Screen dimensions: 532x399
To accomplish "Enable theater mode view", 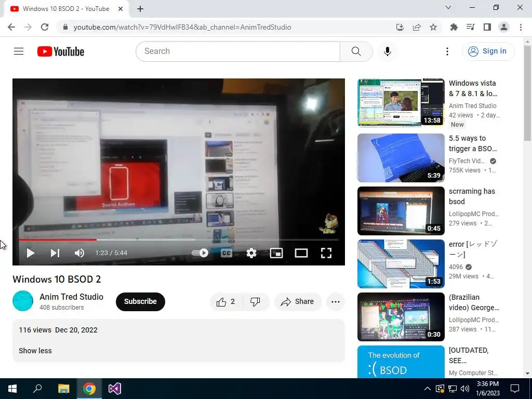I will click(x=301, y=253).
